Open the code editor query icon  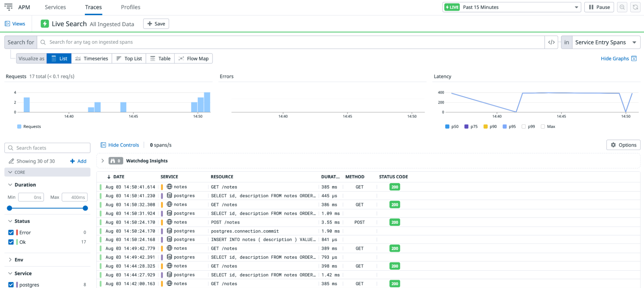[x=551, y=42]
